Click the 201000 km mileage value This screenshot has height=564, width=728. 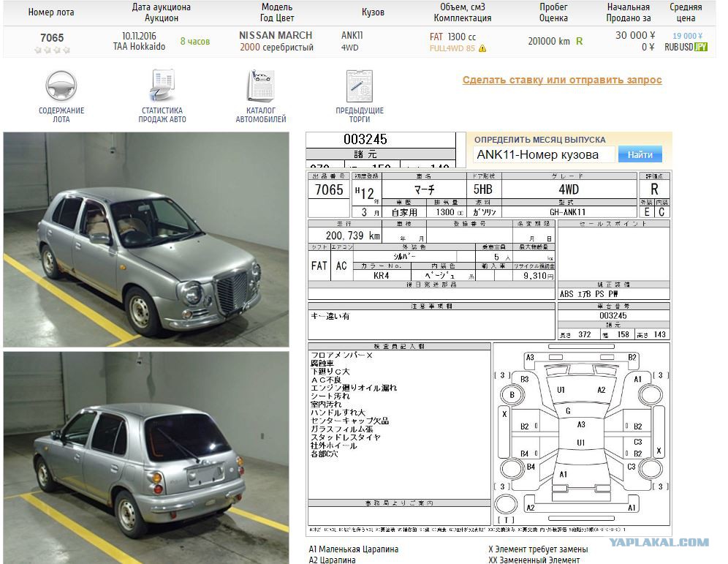(549, 42)
